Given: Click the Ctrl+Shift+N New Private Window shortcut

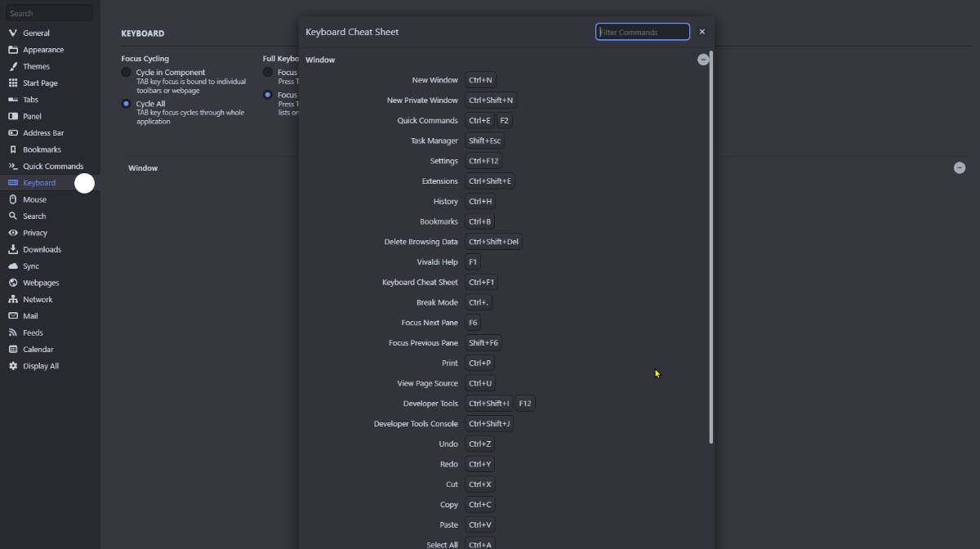Looking at the screenshot, I should (x=491, y=100).
